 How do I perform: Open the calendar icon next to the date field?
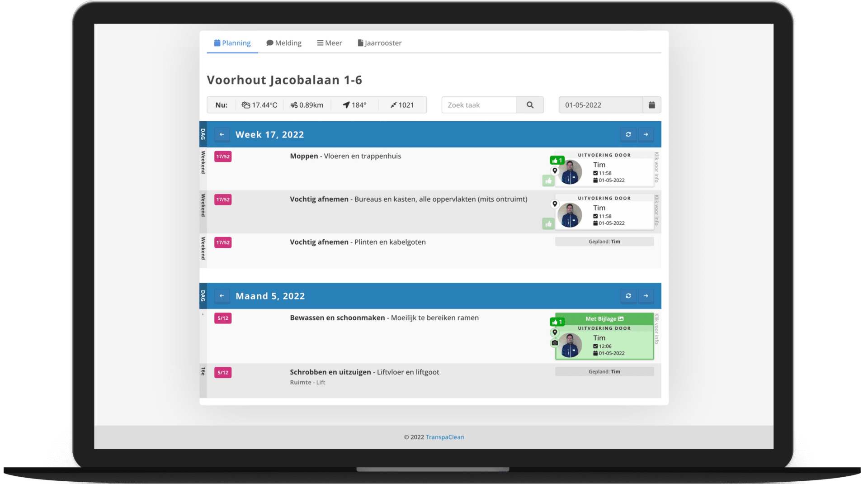pyautogui.click(x=651, y=104)
